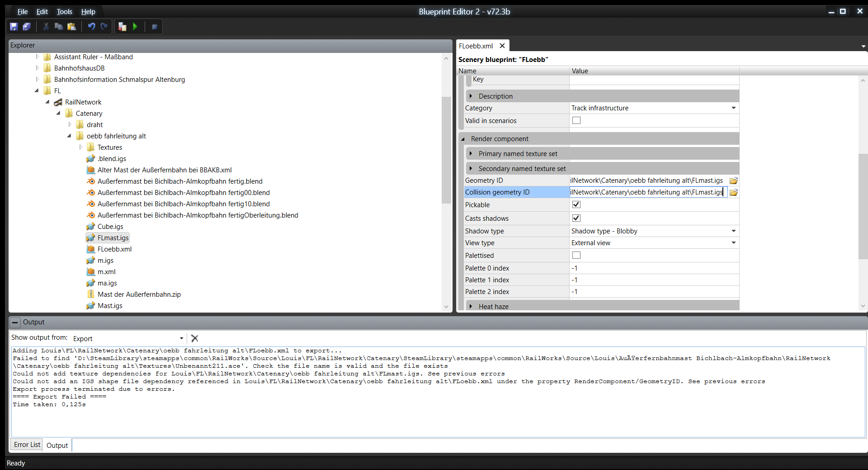Expand the draht folder
Screen dimensions: 868x470
click(x=70, y=124)
